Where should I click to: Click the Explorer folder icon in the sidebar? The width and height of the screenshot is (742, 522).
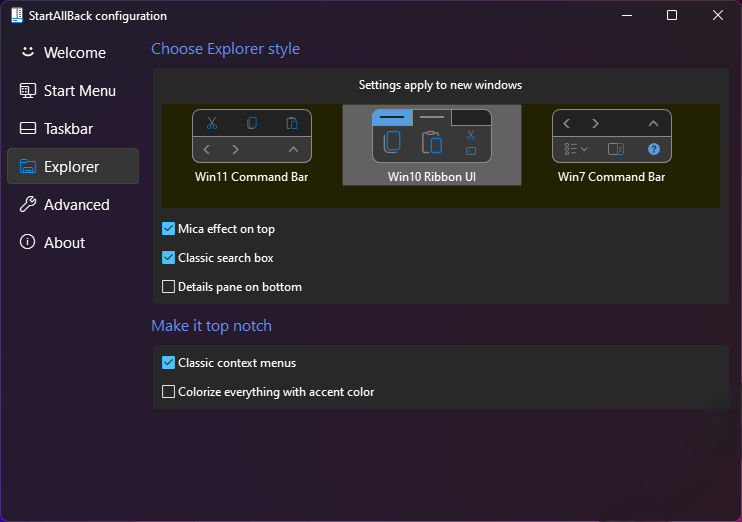(27, 167)
